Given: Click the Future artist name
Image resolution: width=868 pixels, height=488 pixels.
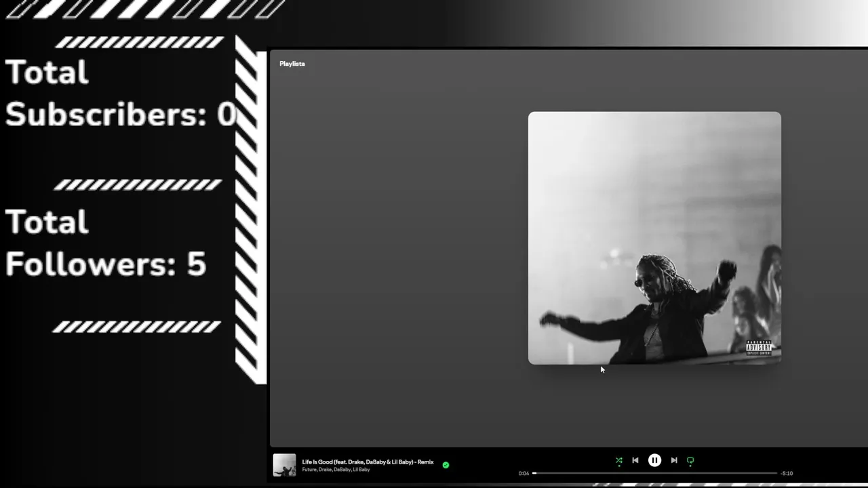Looking at the screenshot, I should [309, 470].
